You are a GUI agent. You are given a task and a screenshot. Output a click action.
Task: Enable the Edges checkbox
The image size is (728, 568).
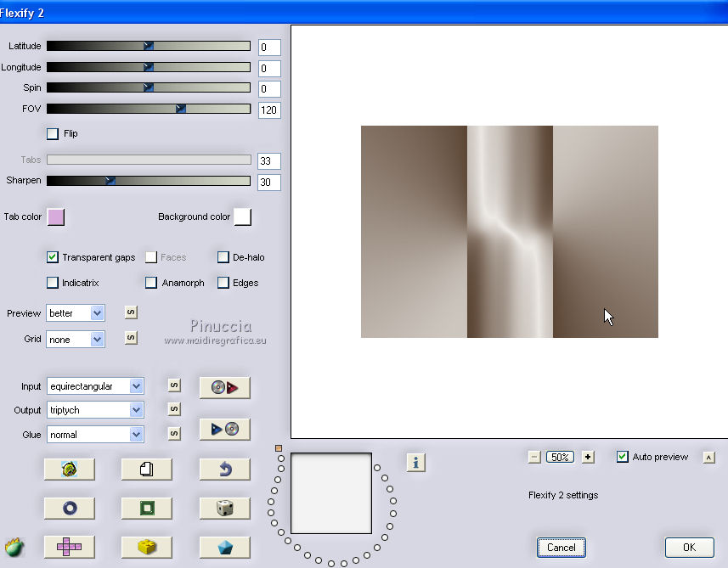point(223,283)
